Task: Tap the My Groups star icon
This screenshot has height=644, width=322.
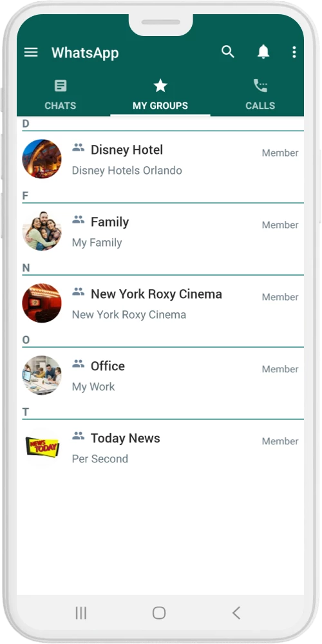Action: pyautogui.click(x=160, y=86)
